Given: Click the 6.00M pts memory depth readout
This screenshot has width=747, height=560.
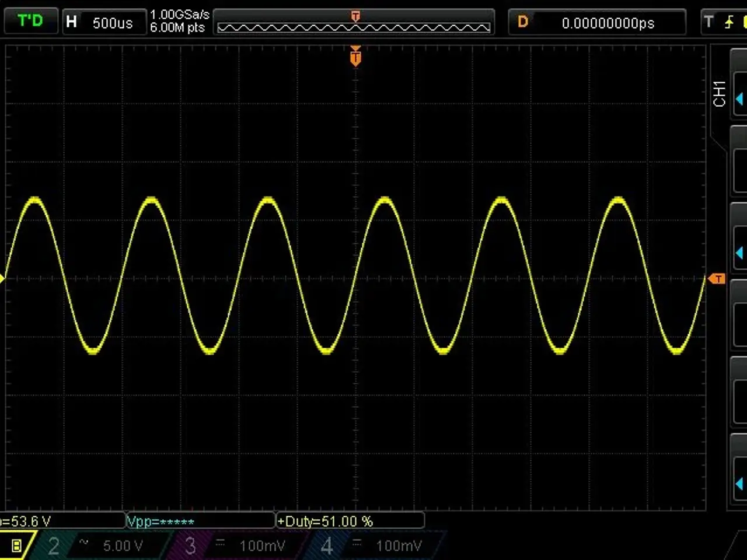Looking at the screenshot, I should click(177, 27).
